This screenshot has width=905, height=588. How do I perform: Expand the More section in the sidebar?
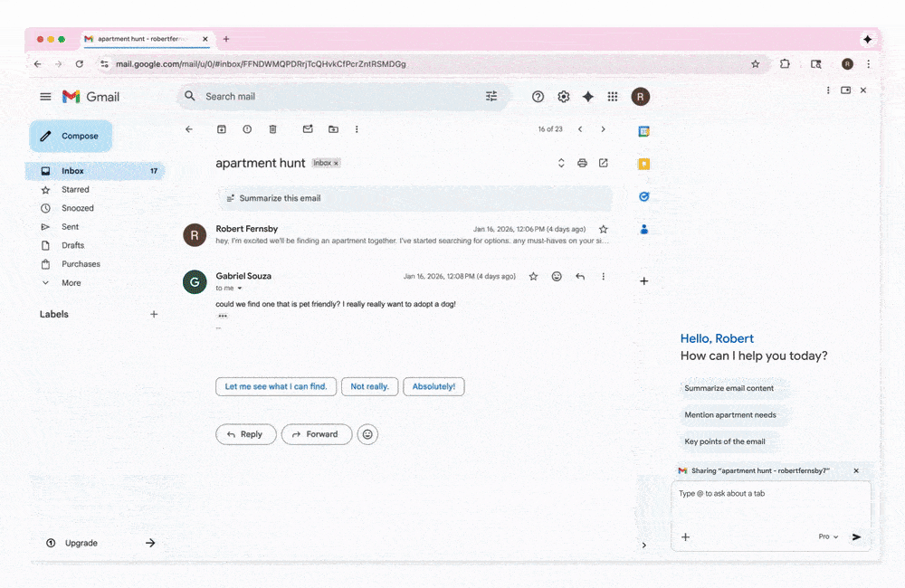(70, 282)
